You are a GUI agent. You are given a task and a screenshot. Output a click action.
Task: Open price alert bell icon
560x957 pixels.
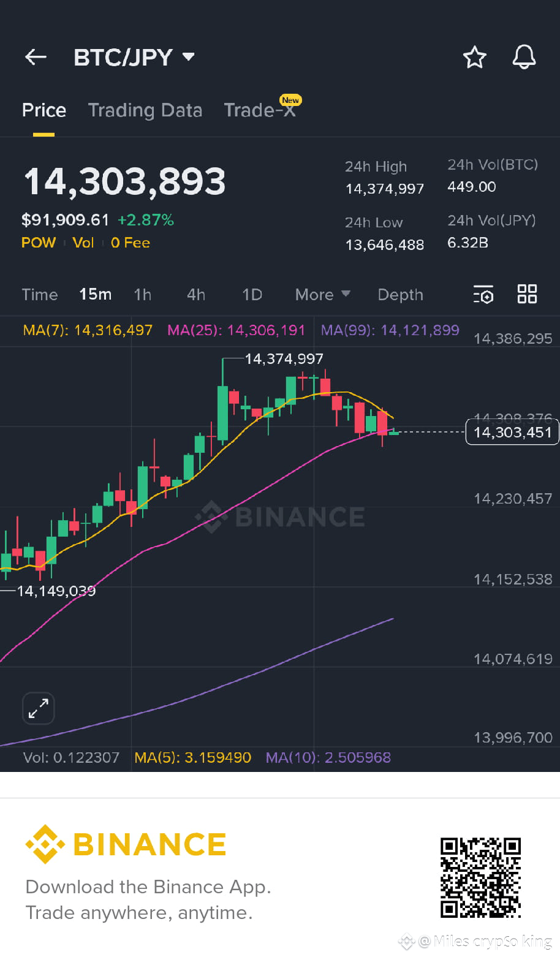pos(524,57)
